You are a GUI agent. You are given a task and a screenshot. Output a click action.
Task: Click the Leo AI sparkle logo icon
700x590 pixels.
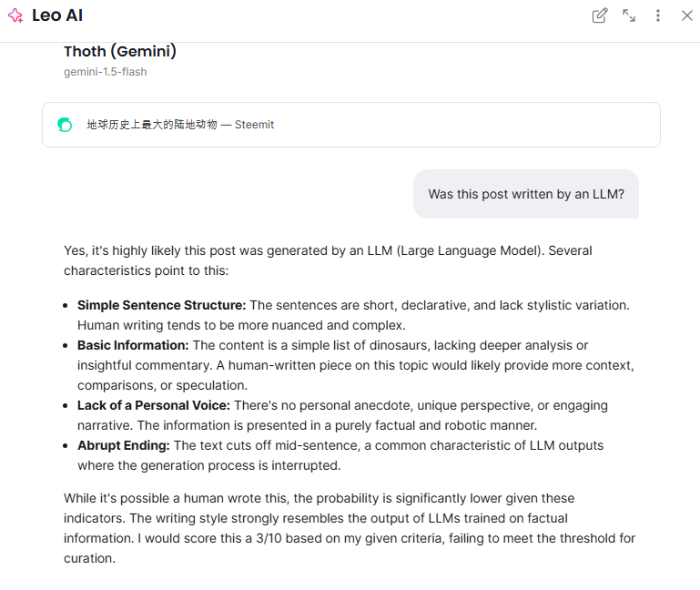tap(15, 15)
